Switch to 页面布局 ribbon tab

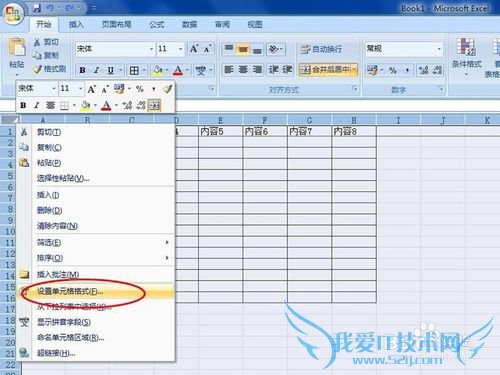tap(116, 24)
